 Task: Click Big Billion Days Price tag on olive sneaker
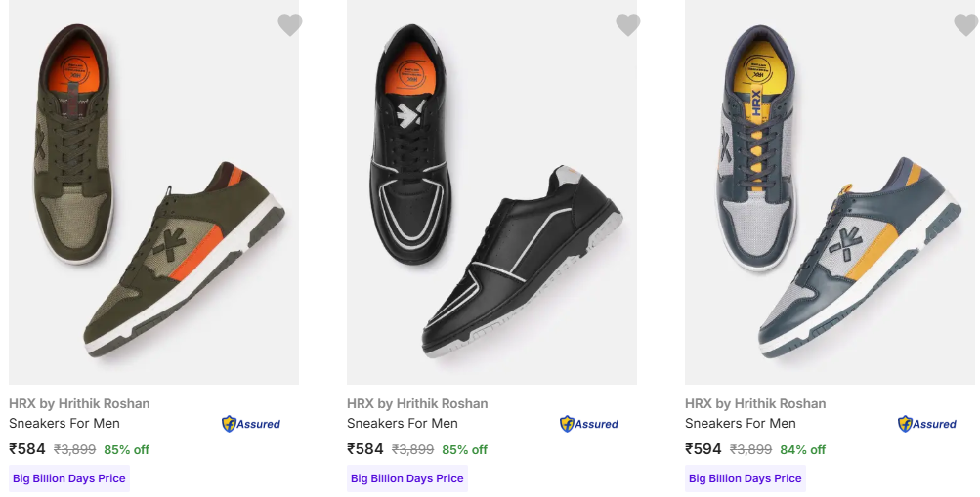(x=69, y=478)
